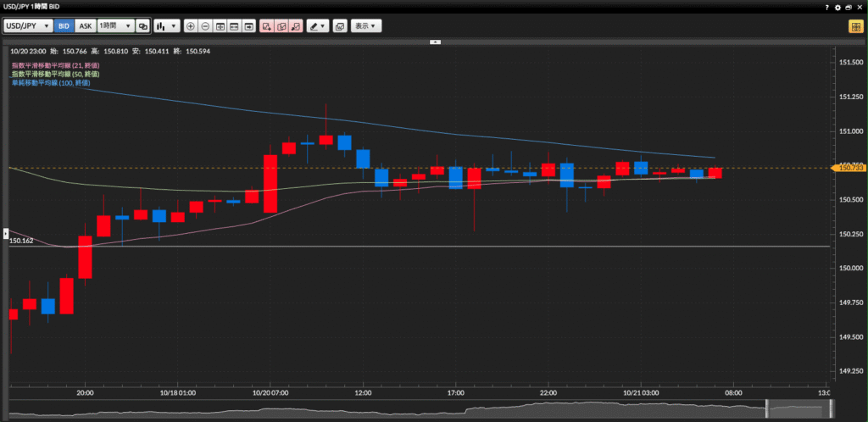
Task: Open the chart type dropdown
Action: pyautogui.click(x=166, y=26)
